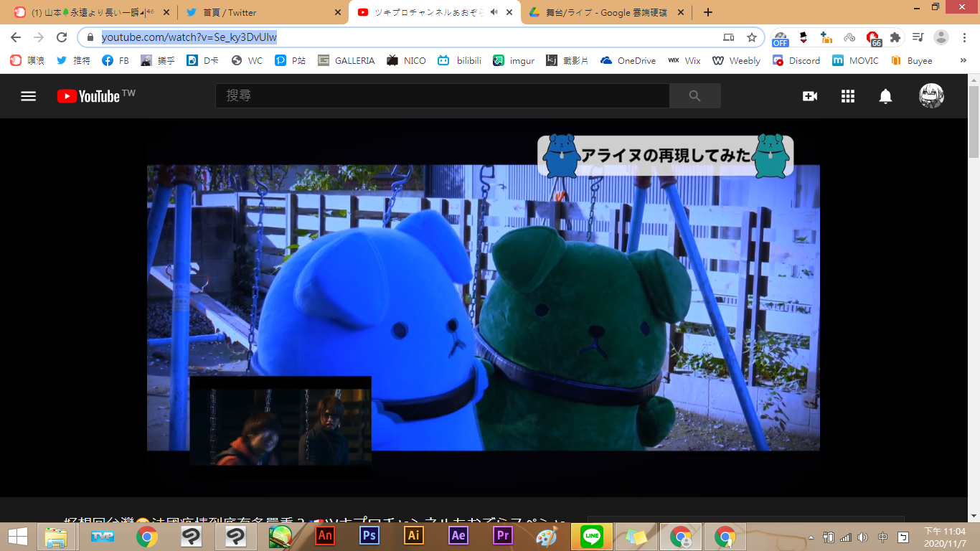Open the top-hat extension icon

[804, 37]
